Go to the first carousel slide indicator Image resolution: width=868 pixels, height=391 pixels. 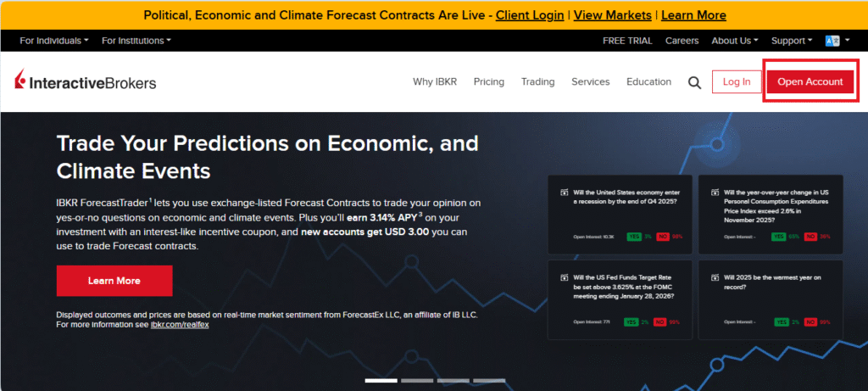pos(381,381)
